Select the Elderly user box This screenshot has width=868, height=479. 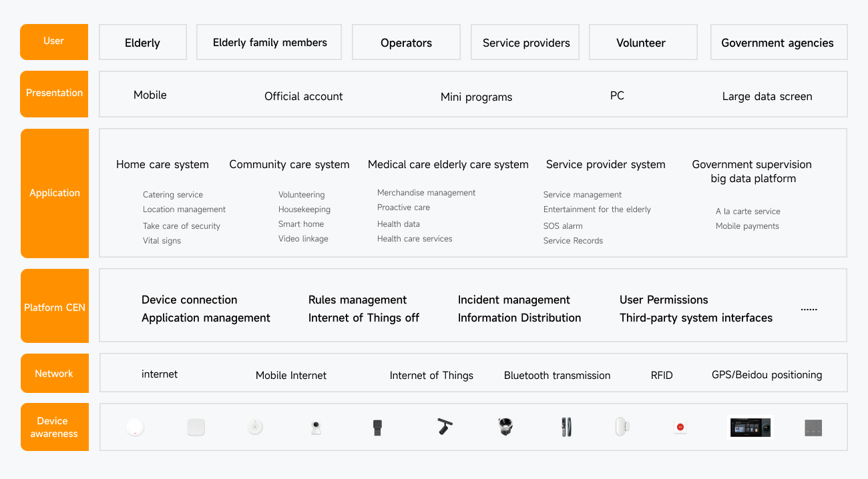point(142,43)
